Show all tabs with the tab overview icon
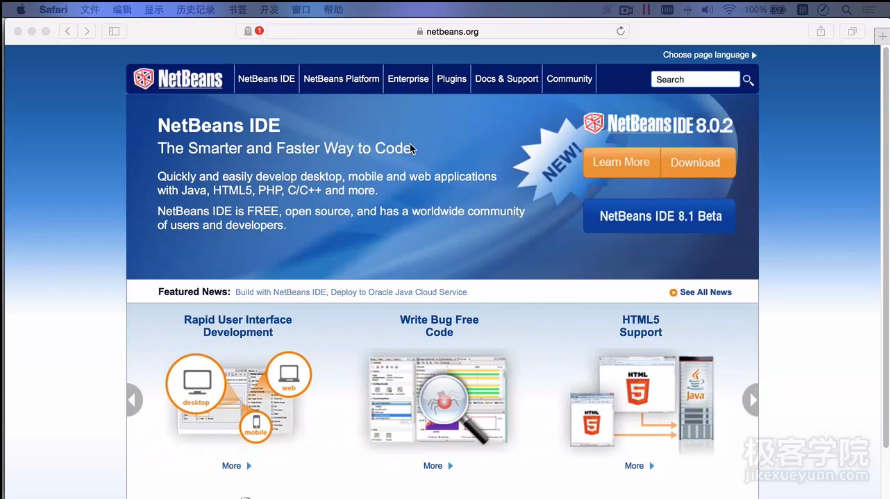The width and height of the screenshot is (890, 499). click(851, 31)
